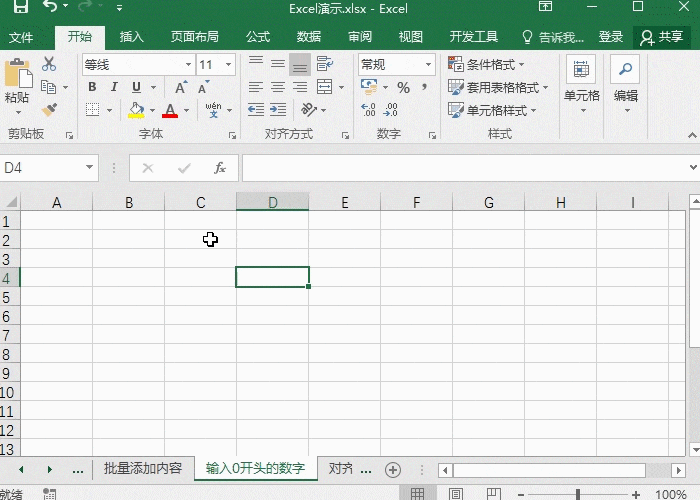Image resolution: width=700 pixels, height=500 pixels.
Task: Apply accounting currency number format
Action: tap(369, 87)
